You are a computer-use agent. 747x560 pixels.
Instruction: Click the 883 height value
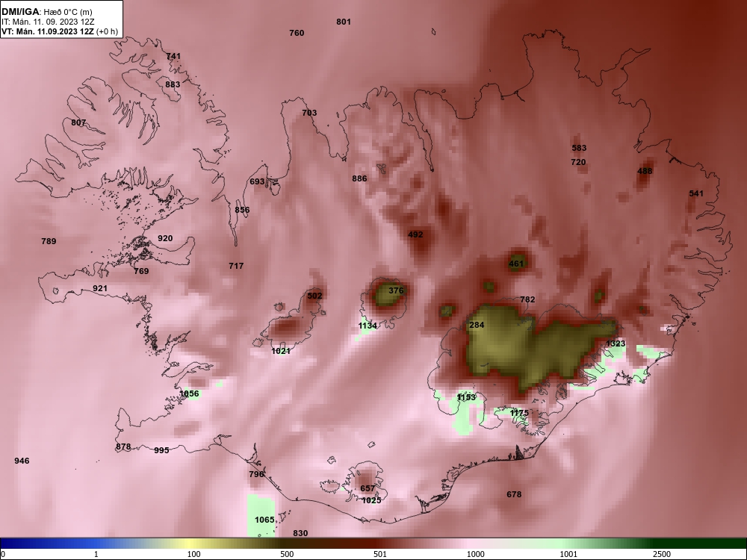click(x=173, y=85)
